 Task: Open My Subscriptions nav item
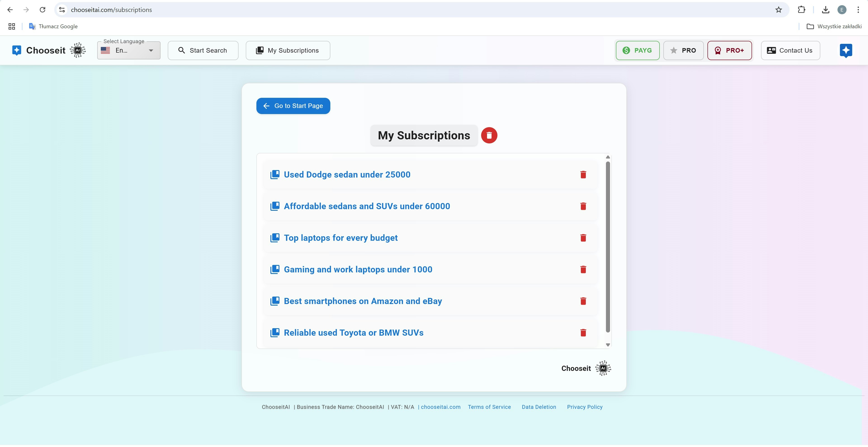coord(288,51)
